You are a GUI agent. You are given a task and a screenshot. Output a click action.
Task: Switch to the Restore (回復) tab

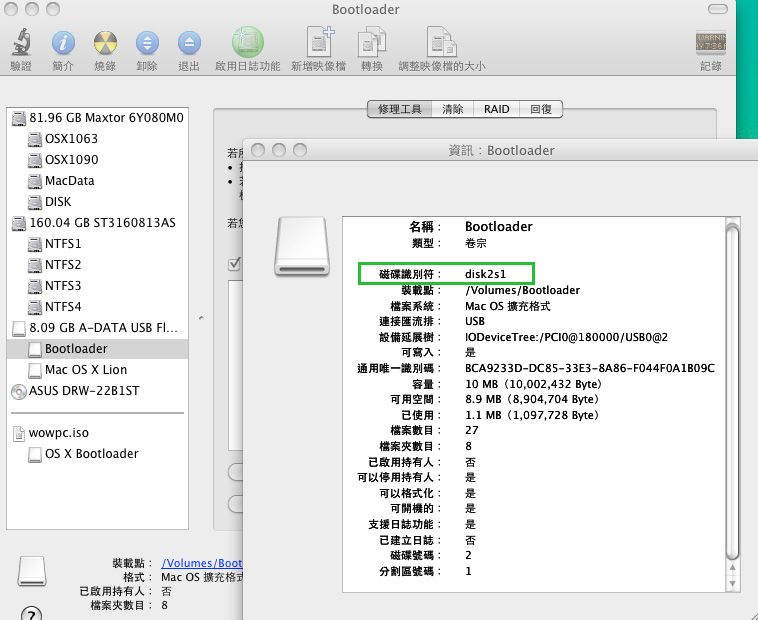coord(541,109)
